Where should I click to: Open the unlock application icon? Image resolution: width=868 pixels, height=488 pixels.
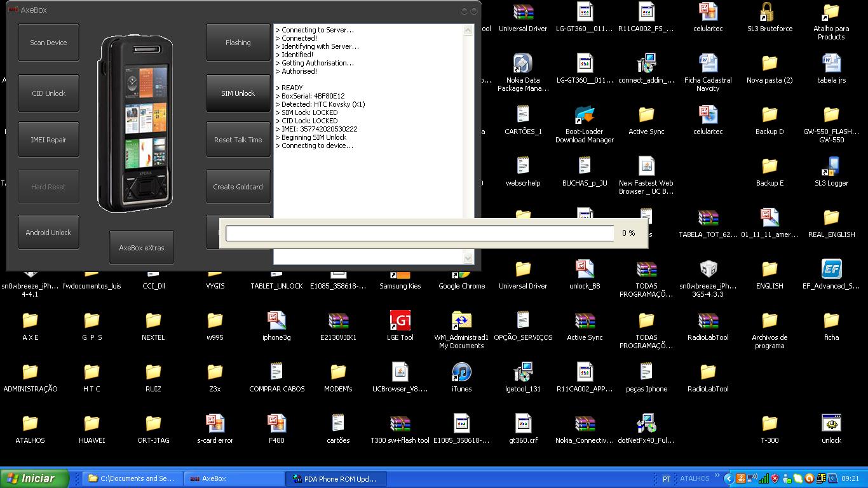(831, 429)
